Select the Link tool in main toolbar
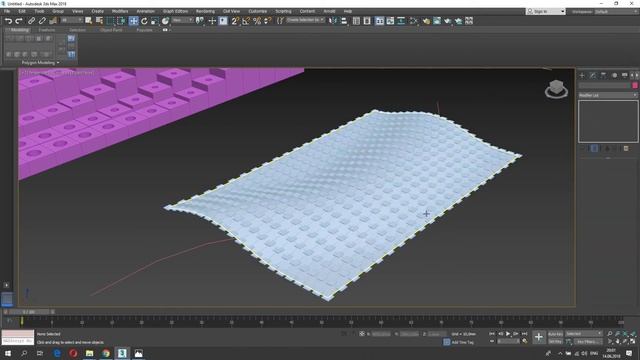640x360 pixels. click(31, 21)
